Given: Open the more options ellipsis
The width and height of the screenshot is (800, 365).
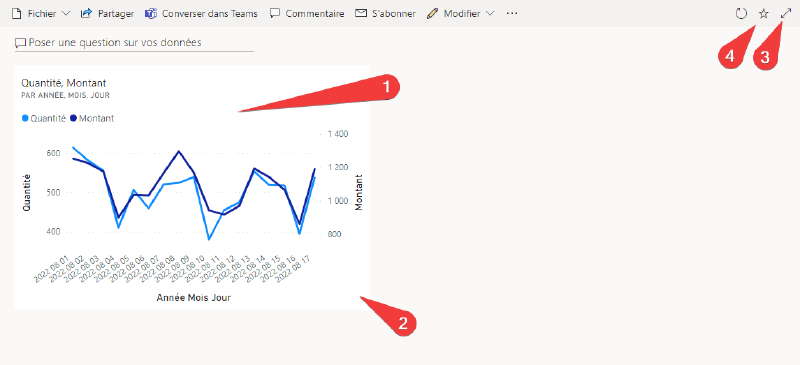Looking at the screenshot, I should [512, 14].
